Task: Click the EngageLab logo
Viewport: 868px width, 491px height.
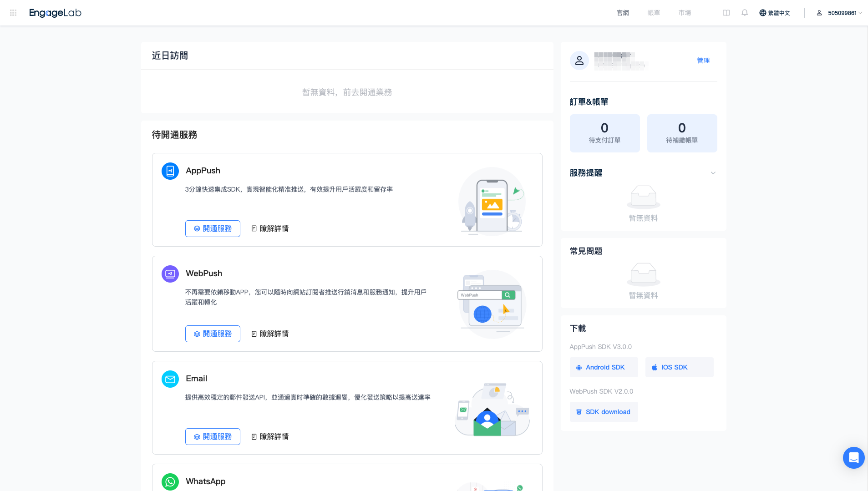Action: click(x=55, y=13)
